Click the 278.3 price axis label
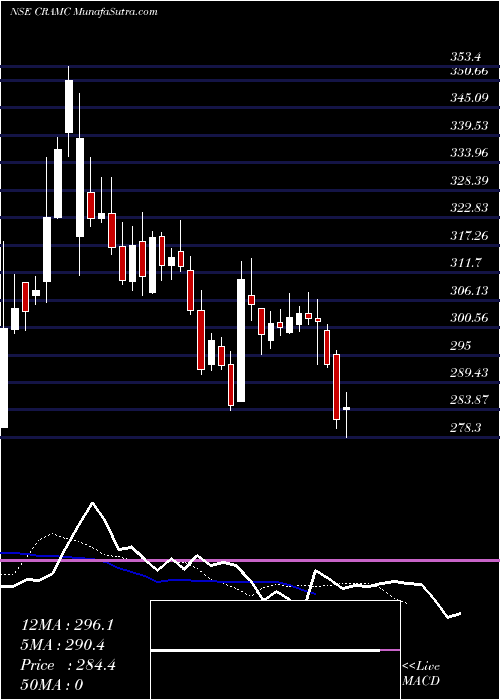 click(465, 428)
